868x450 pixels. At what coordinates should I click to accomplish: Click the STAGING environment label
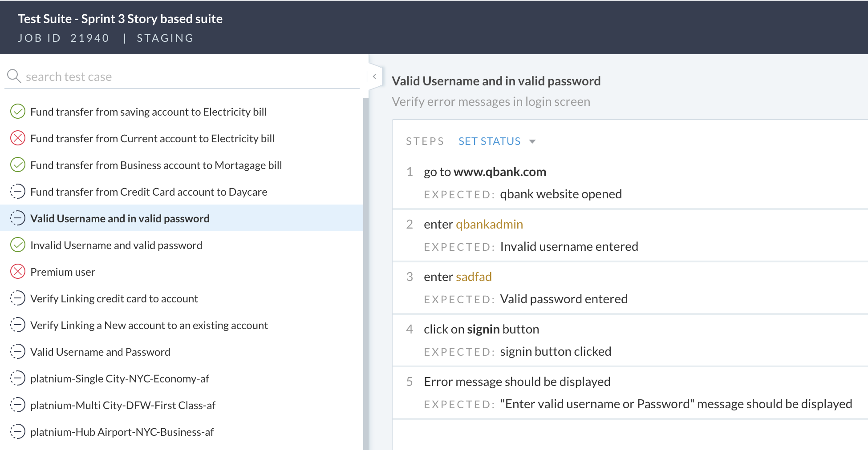(x=165, y=38)
